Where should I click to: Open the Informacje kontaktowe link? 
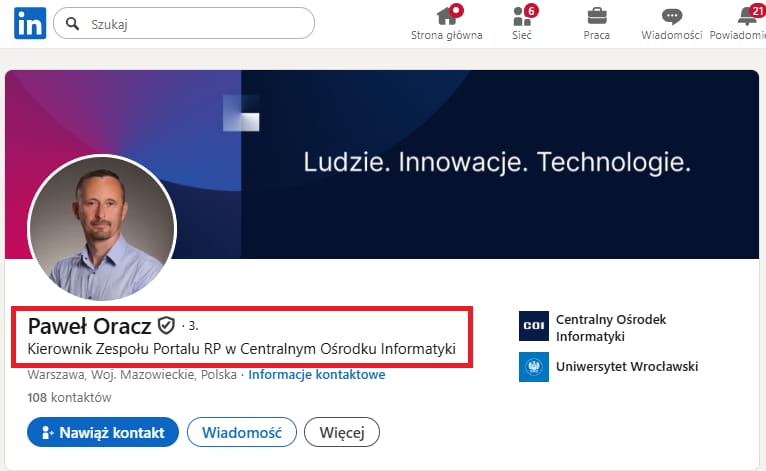[x=316, y=375]
